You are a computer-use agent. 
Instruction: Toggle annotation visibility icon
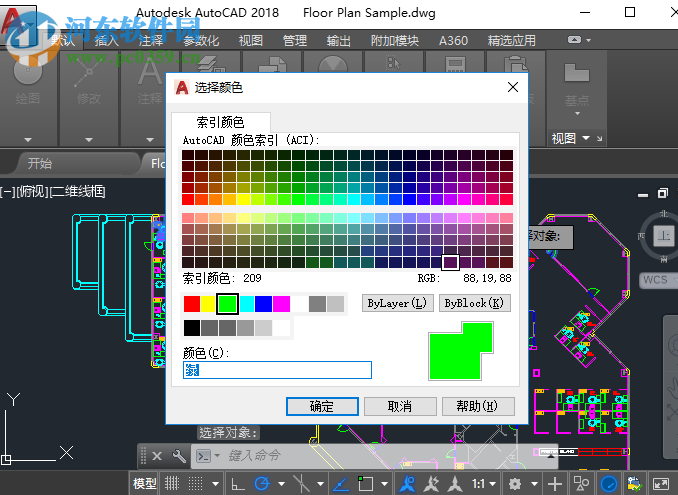pos(407,483)
